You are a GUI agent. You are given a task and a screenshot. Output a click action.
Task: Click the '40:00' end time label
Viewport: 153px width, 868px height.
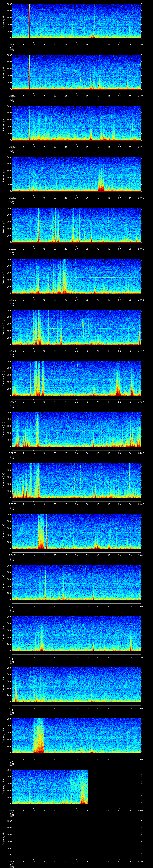pyautogui.click(x=141, y=810)
